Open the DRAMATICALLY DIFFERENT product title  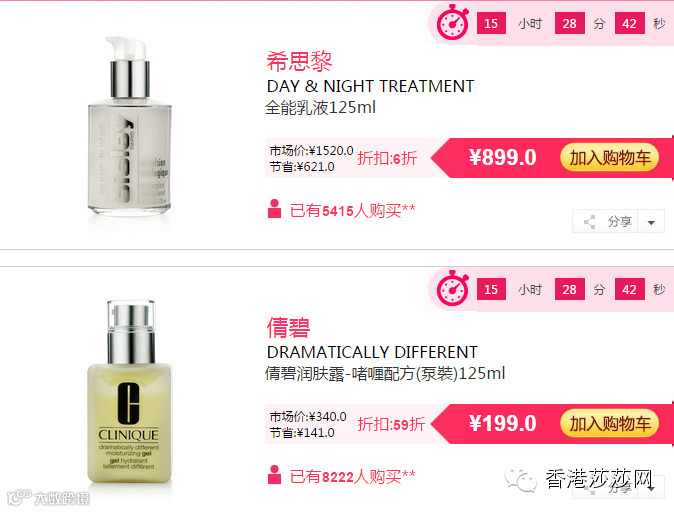click(372, 353)
